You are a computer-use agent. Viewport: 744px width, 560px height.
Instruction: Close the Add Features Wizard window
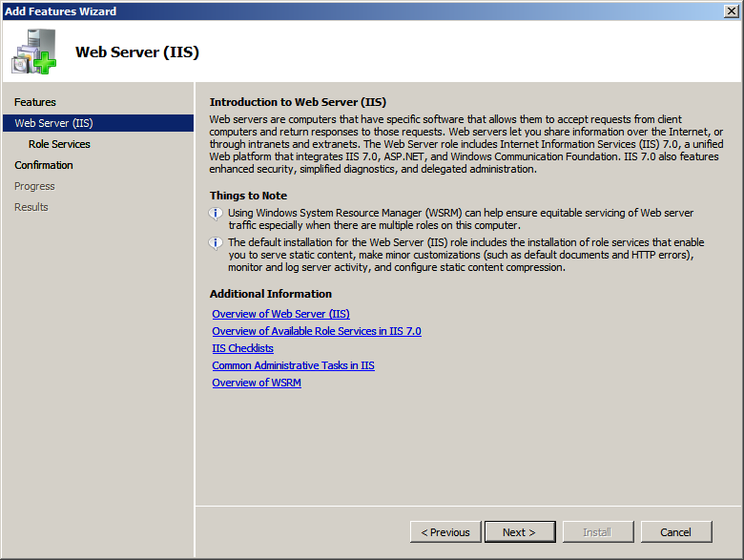point(732,10)
